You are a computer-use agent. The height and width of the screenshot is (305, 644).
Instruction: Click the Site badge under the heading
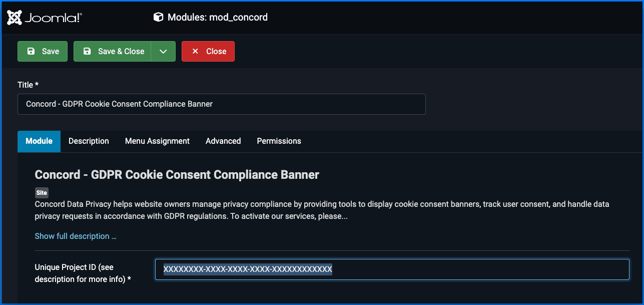tap(42, 193)
